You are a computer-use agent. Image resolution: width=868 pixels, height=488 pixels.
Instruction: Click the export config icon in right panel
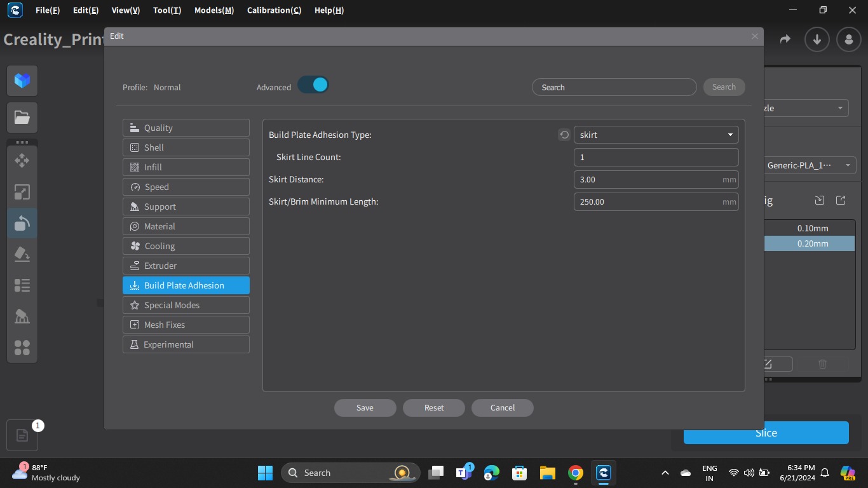click(x=841, y=200)
